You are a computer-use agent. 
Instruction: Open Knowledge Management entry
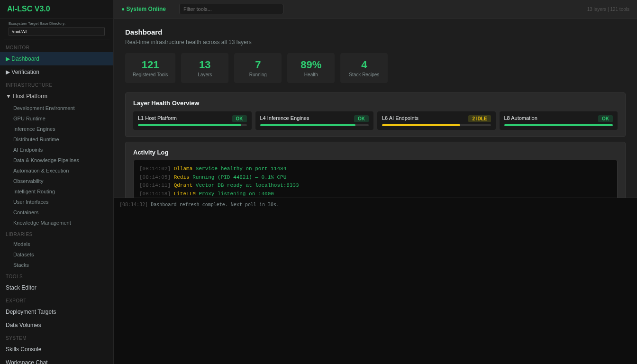coord(56,223)
